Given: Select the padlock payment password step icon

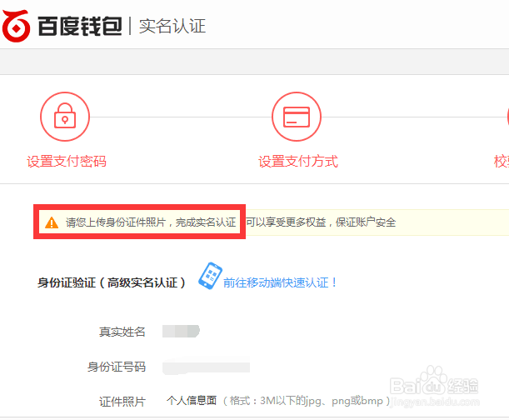Looking at the screenshot, I should pos(65,117).
